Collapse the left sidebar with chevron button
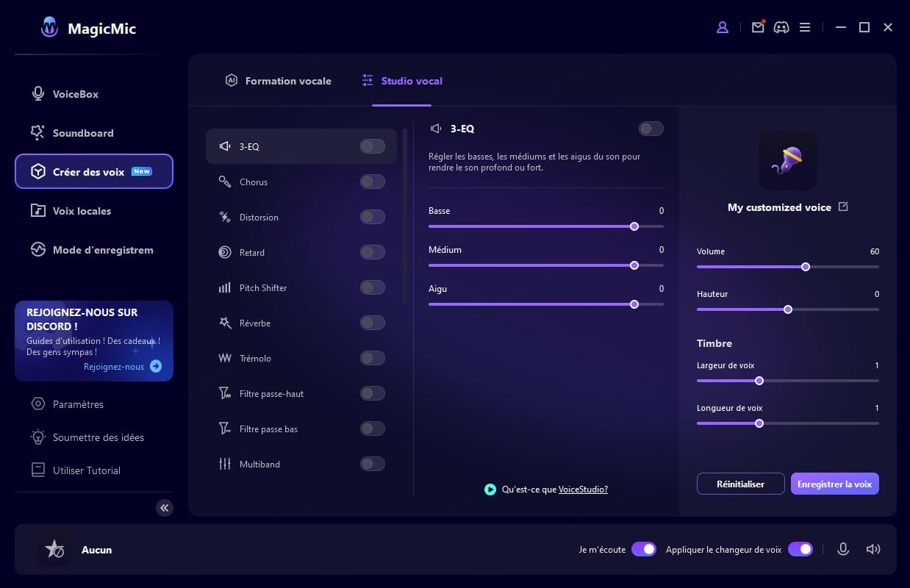910x588 pixels. pyautogui.click(x=165, y=507)
